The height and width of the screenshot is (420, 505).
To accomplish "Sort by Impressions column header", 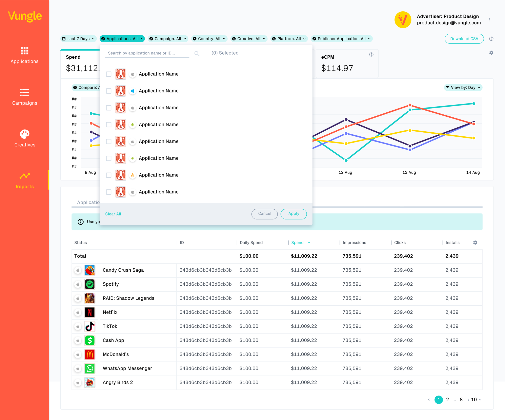I will click(x=354, y=243).
